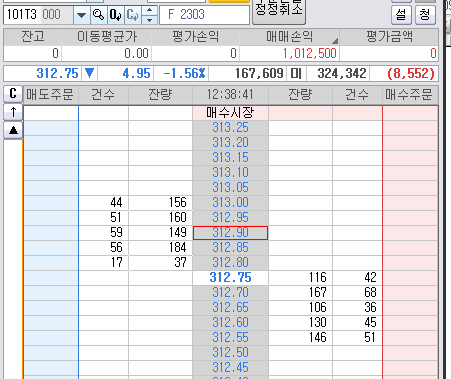
Task: Click the open interest value 324,342
Action: tap(342, 74)
